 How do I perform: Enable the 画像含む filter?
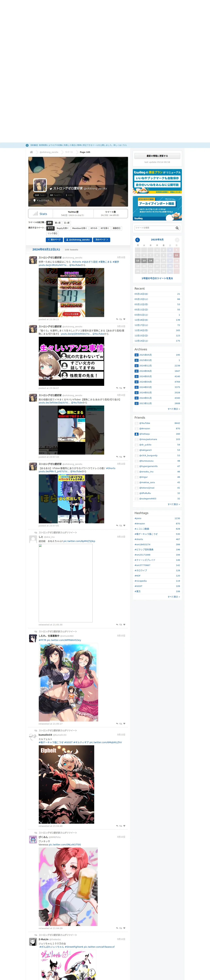(117, 228)
